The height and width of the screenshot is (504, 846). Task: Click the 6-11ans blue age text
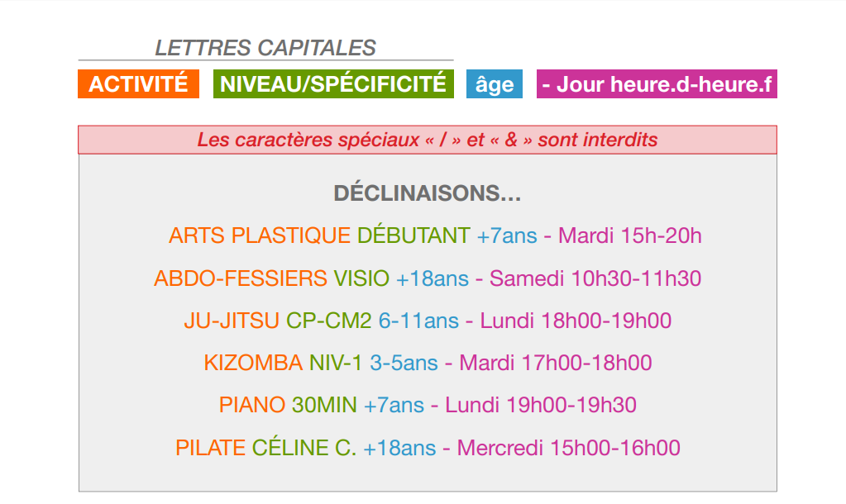click(418, 321)
